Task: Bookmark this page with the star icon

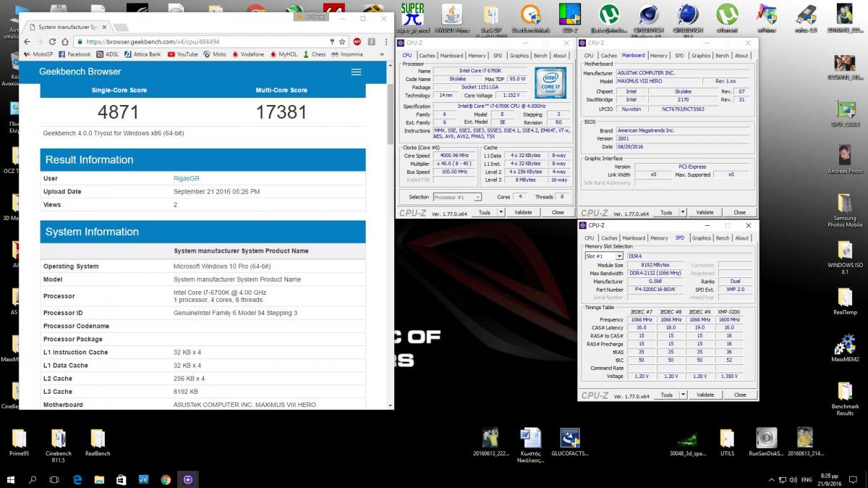Action: 342,42
